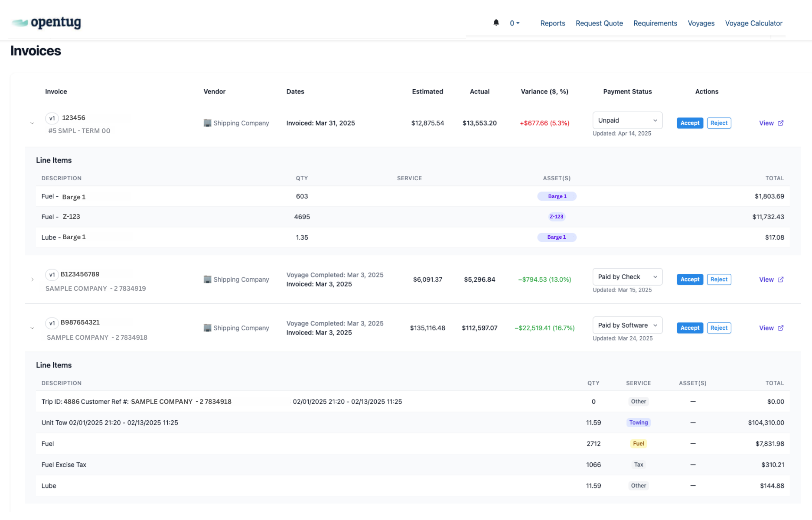Click the external link icon beside View for invoice 123456
The height and width of the screenshot is (520, 812).
click(x=781, y=123)
